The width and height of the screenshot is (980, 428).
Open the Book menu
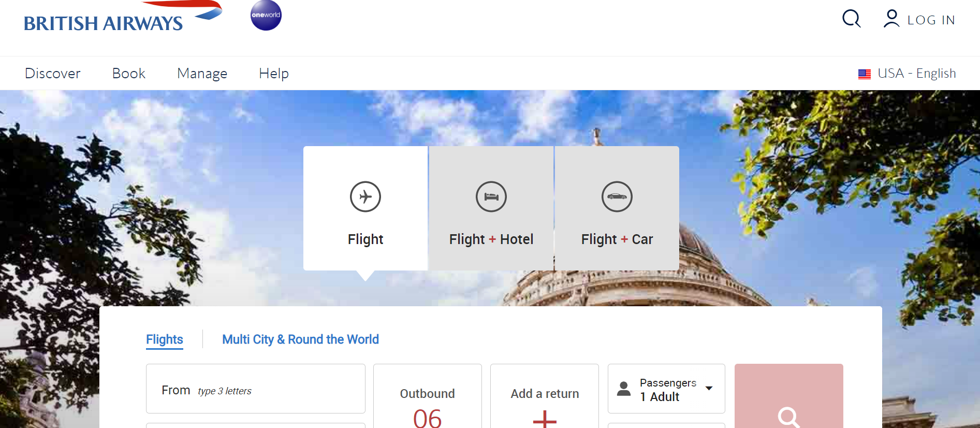129,74
